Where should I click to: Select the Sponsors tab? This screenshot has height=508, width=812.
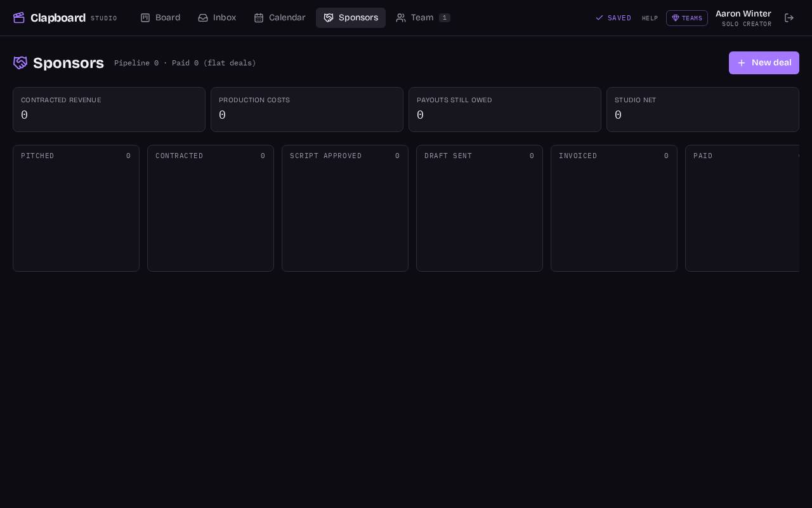(x=351, y=18)
